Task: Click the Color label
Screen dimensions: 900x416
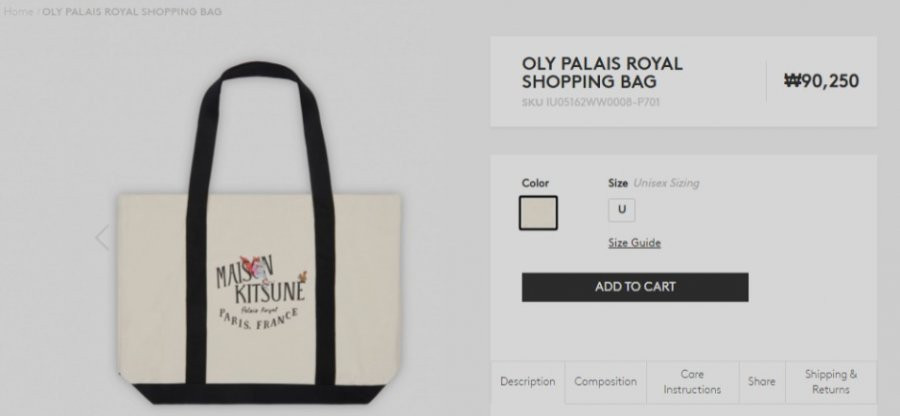Action: tap(535, 183)
